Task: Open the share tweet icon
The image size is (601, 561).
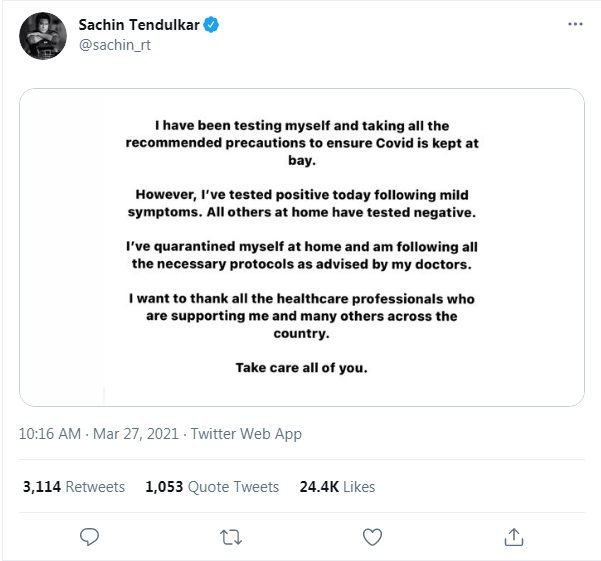Action: [514, 537]
